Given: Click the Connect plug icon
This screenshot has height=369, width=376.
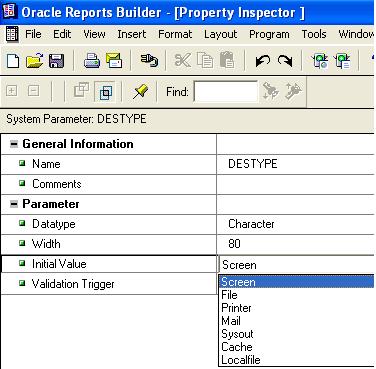Looking at the screenshot, I should [x=149, y=60].
